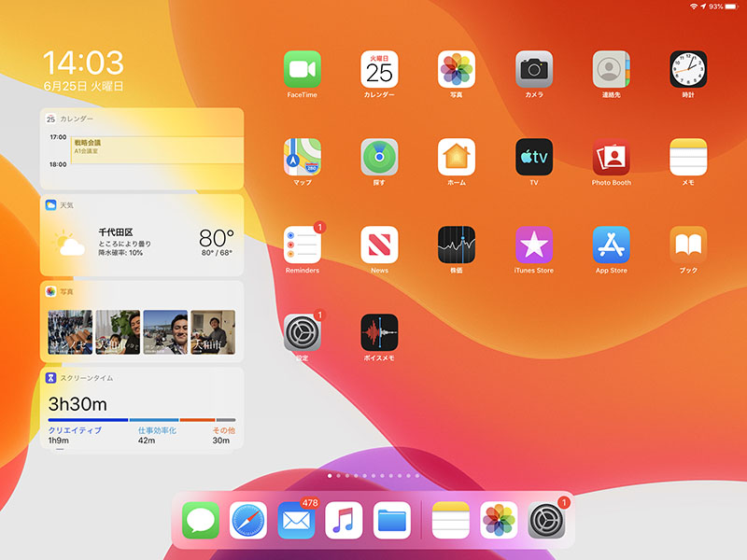
Task: Tap the Photos widget header
Action: (x=142, y=291)
